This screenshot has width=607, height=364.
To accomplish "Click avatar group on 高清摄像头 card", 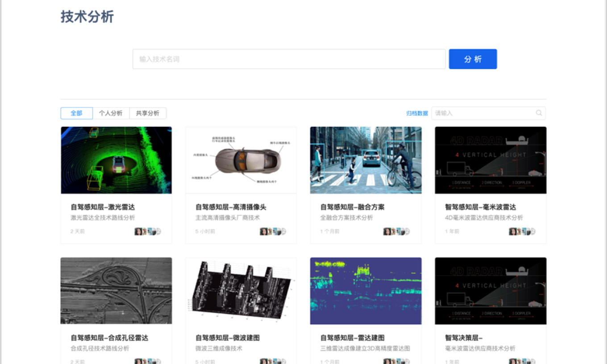I will click(x=273, y=232).
